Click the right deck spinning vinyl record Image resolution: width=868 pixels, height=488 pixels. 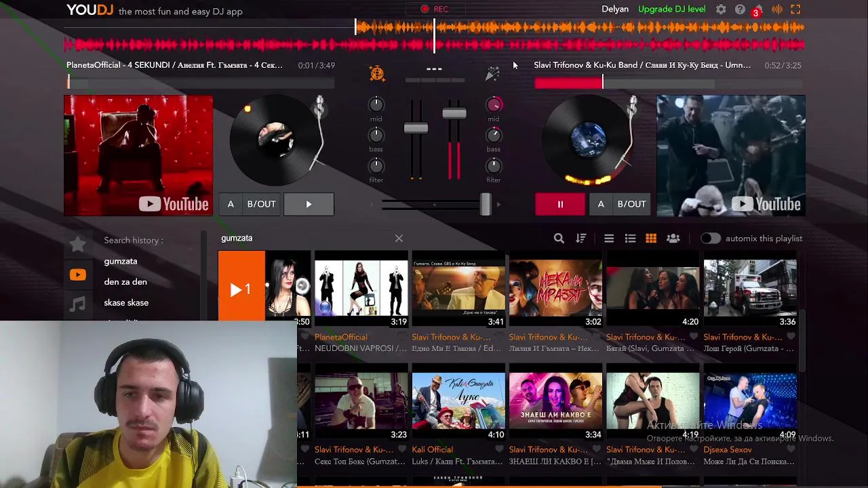(587, 140)
